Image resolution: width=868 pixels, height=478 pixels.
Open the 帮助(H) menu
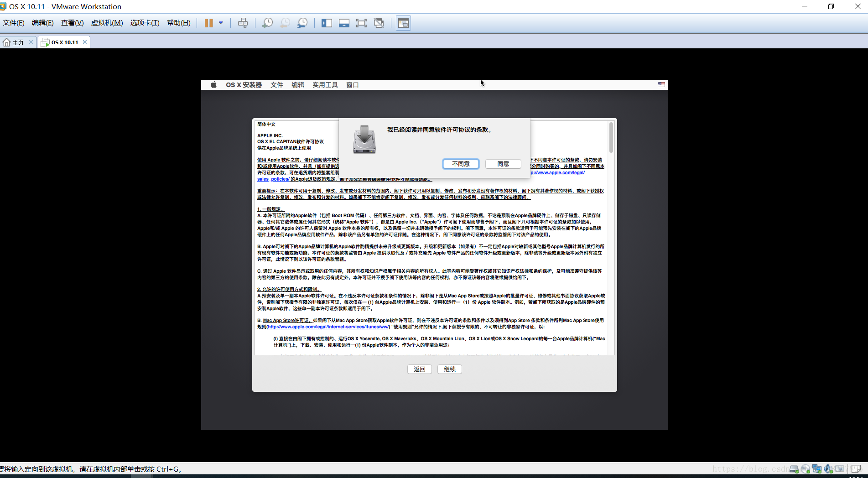[178, 23]
